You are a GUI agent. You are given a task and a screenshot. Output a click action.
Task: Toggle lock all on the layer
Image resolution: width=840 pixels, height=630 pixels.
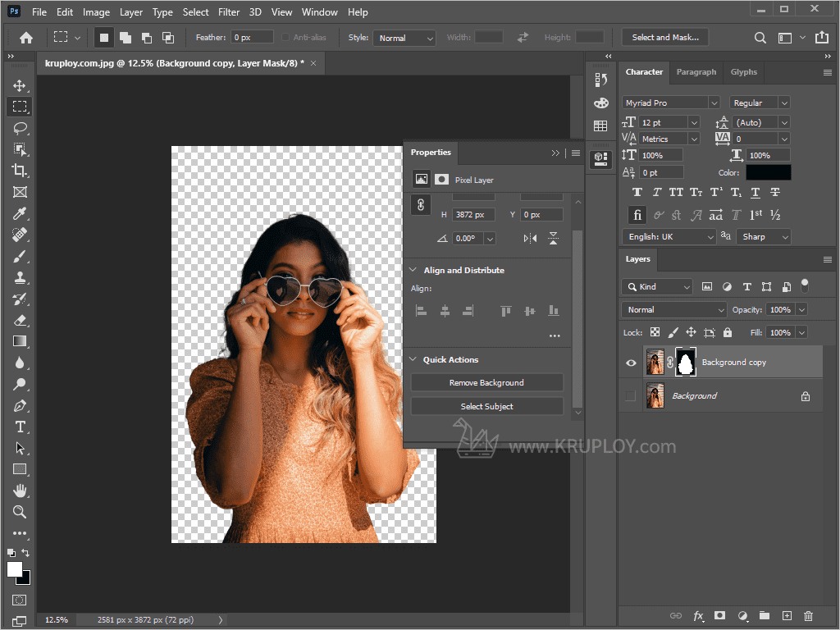(728, 333)
